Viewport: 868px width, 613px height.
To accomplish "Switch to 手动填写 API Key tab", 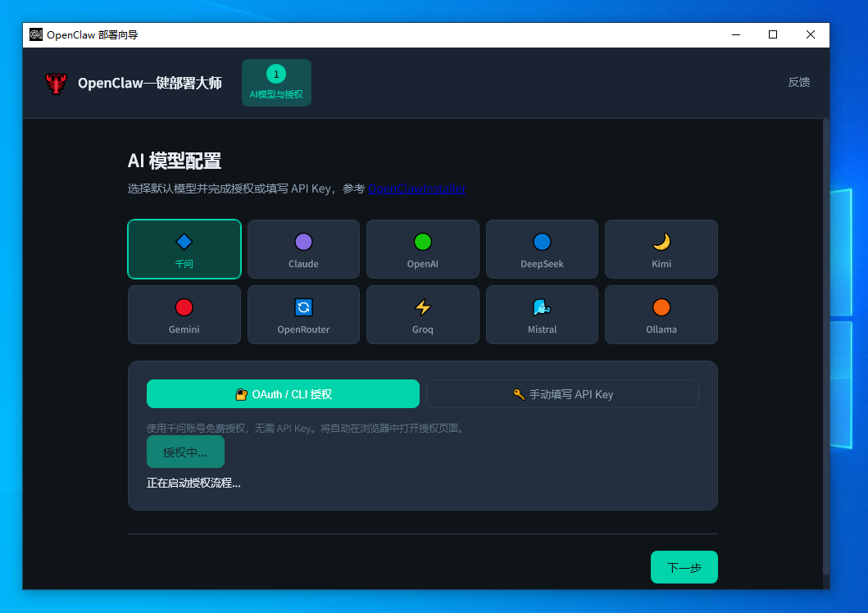I will click(562, 394).
